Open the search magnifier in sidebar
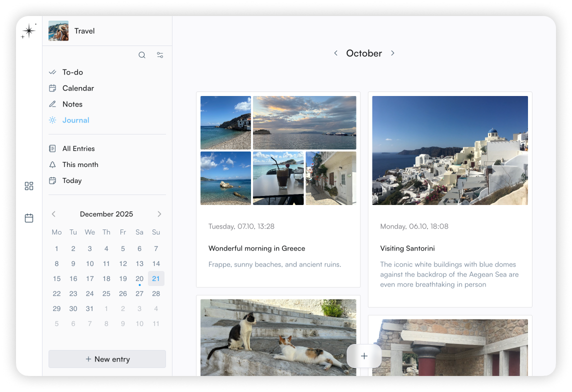The image size is (572, 392). [142, 55]
